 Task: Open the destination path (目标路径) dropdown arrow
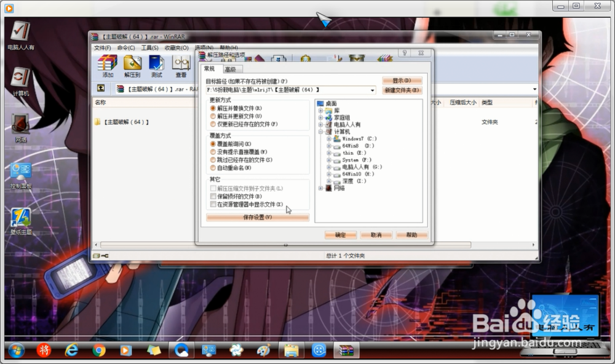[x=372, y=90]
